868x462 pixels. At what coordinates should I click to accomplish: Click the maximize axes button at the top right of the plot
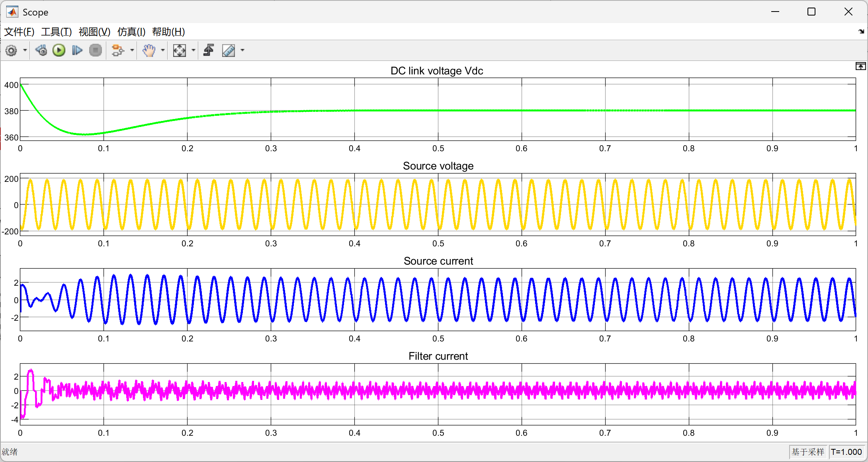click(x=860, y=66)
